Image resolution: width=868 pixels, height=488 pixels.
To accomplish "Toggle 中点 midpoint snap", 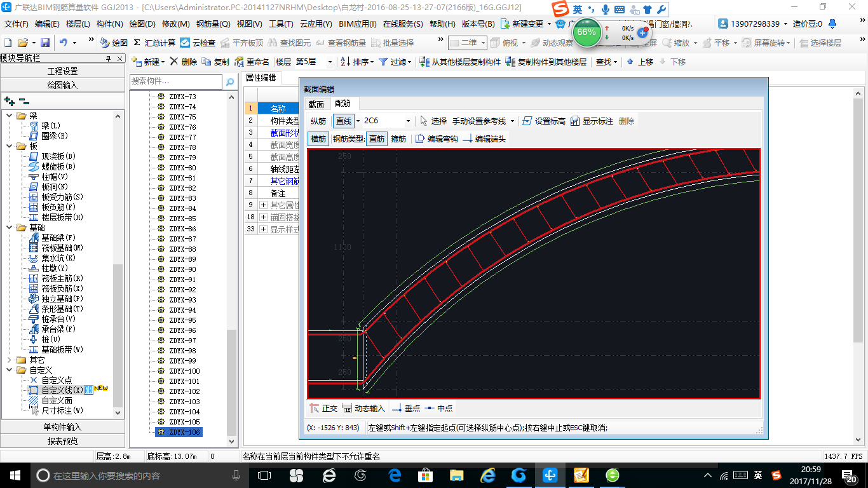I will pos(439,408).
